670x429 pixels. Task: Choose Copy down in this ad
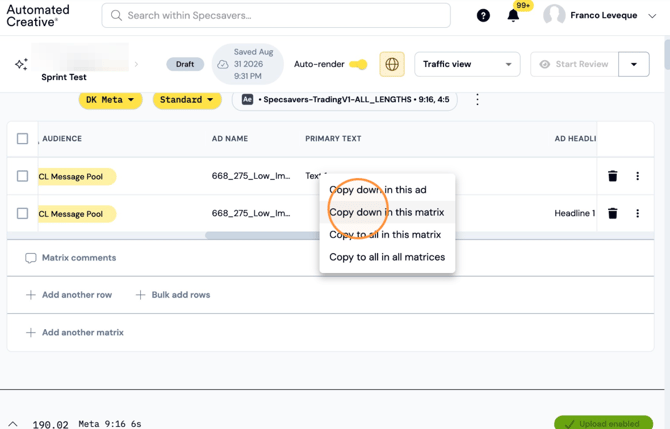(x=387, y=190)
